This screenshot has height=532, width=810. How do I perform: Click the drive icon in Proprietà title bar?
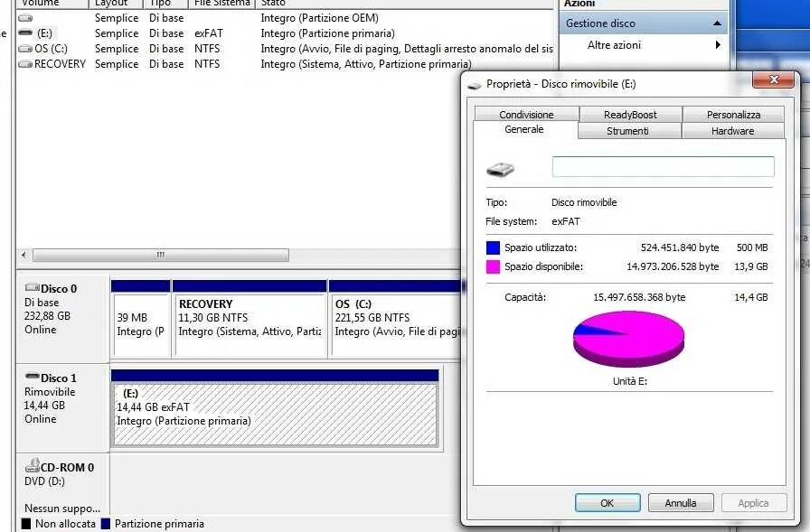[x=475, y=85]
